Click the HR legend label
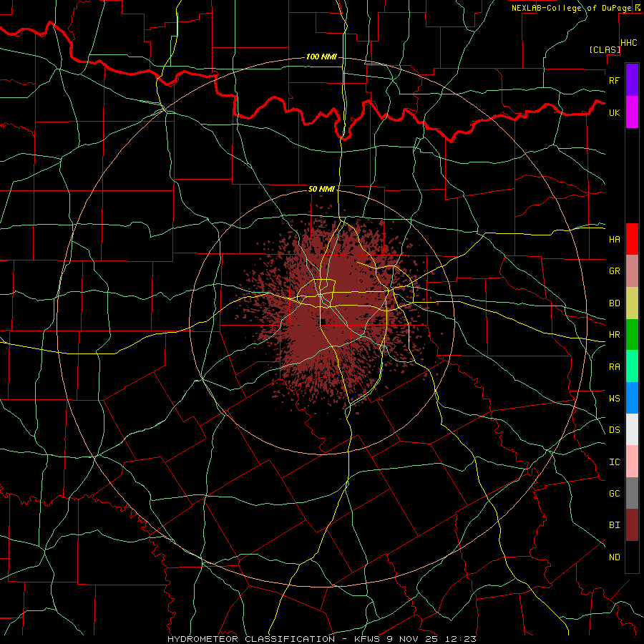644x644 pixels. coord(615,335)
